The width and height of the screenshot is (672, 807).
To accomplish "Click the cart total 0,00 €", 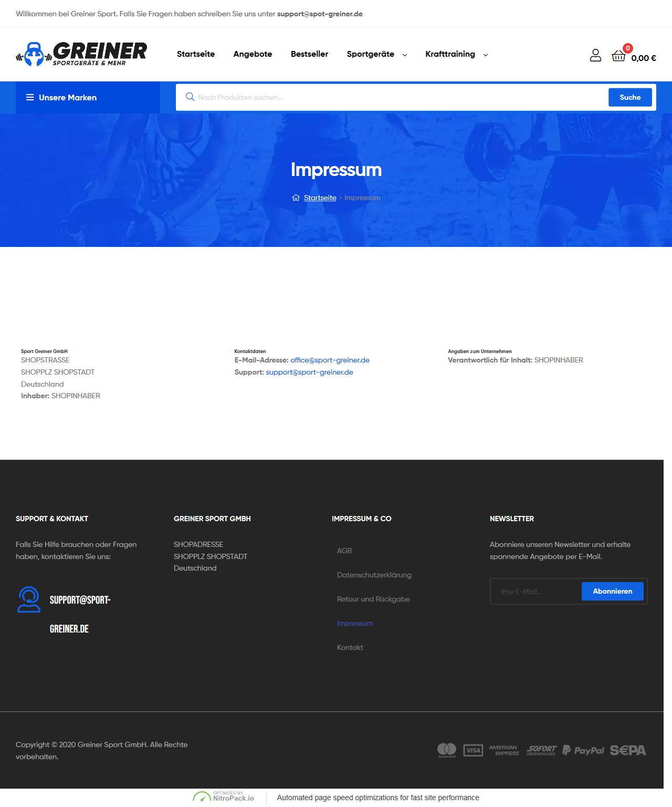I will [x=644, y=58].
